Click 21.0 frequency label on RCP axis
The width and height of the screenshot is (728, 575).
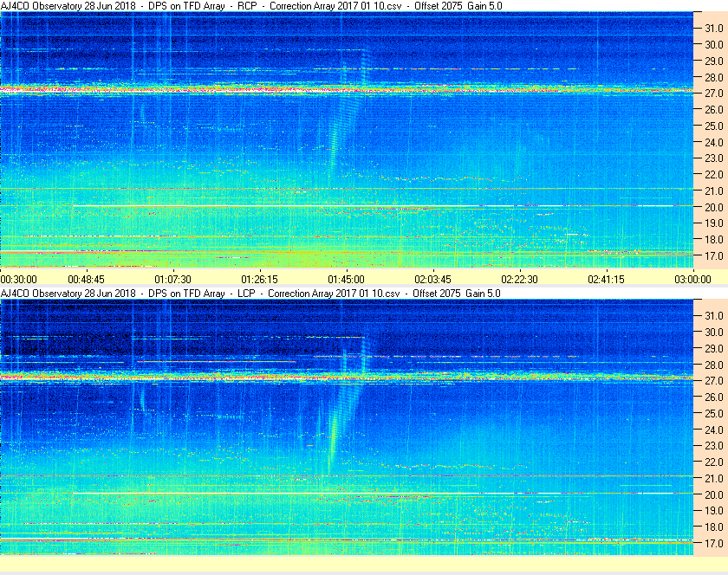(x=714, y=191)
